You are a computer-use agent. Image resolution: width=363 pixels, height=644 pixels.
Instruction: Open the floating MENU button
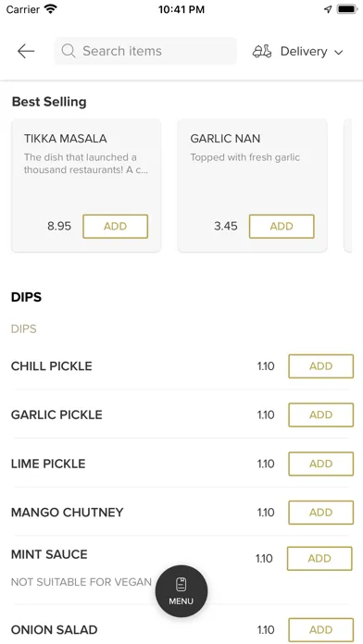pos(181,591)
